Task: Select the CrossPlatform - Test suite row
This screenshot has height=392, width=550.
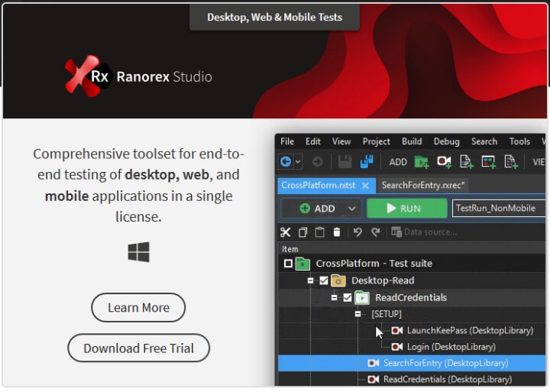Action: (x=412, y=263)
